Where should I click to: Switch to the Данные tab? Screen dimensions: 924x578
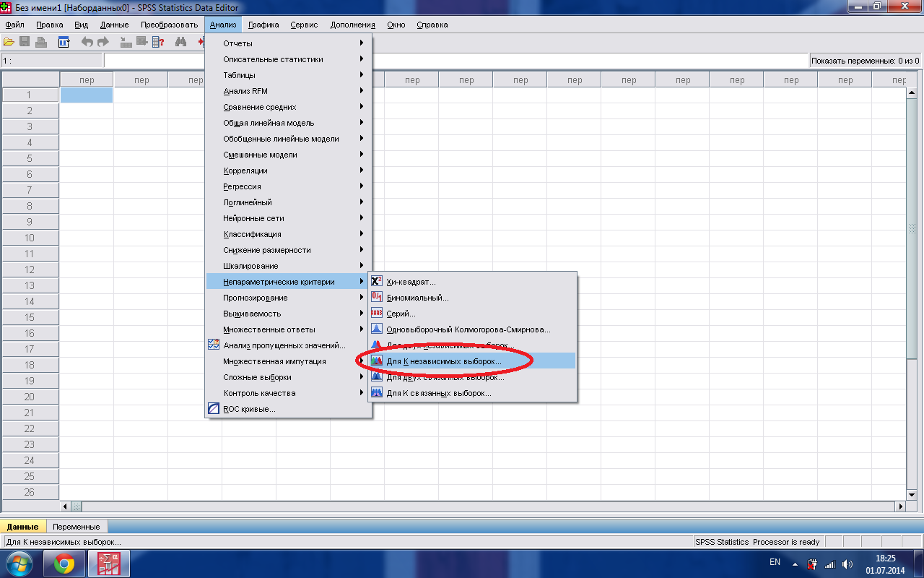[22, 527]
